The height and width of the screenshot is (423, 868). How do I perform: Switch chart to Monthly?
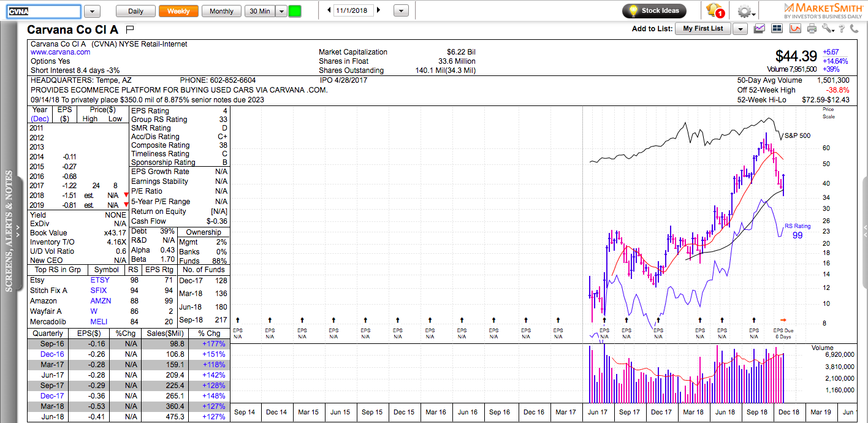coord(221,11)
